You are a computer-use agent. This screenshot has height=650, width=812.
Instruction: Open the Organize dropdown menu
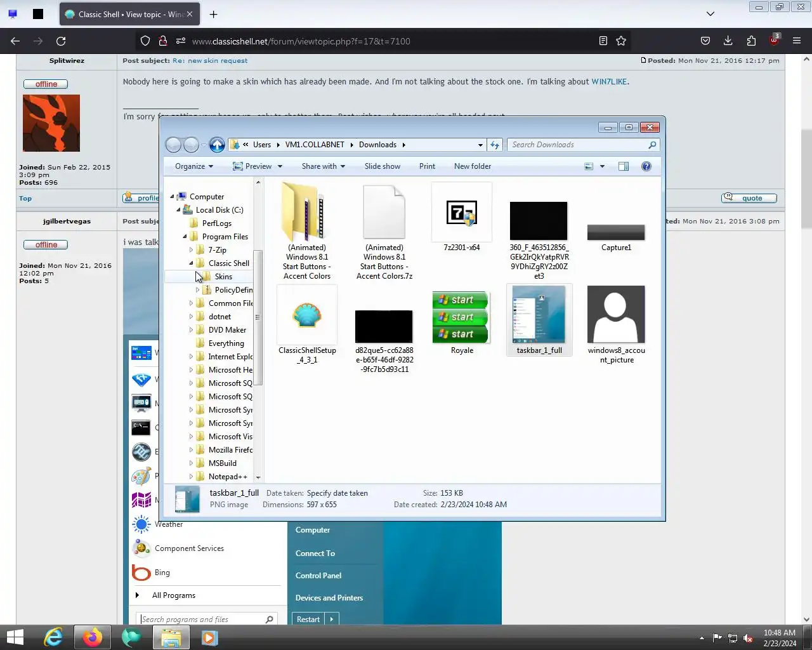pyautogui.click(x=194, y=166)
